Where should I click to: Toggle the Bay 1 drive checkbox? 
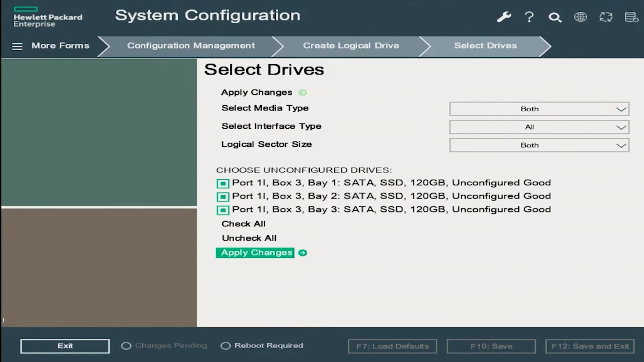(x=223, y=183)
